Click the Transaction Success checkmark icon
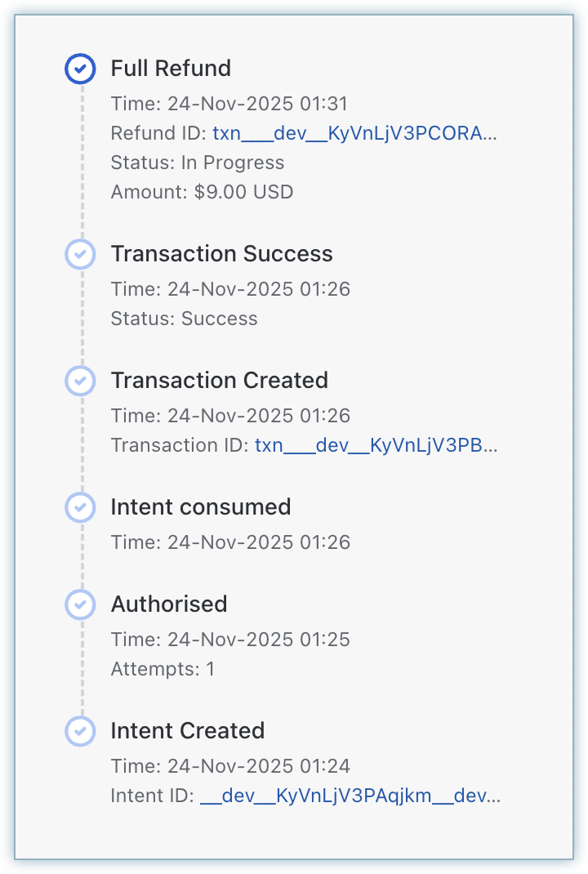 click(80, 254)
